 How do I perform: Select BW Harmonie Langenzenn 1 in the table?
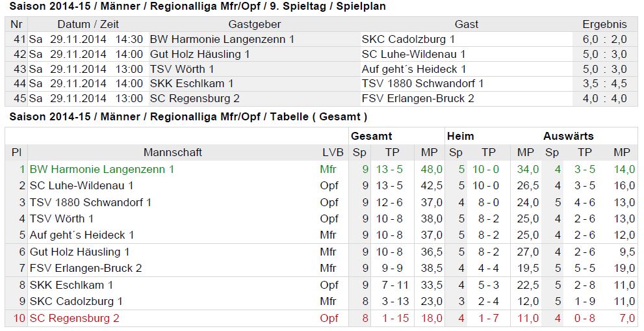(102, 169)
